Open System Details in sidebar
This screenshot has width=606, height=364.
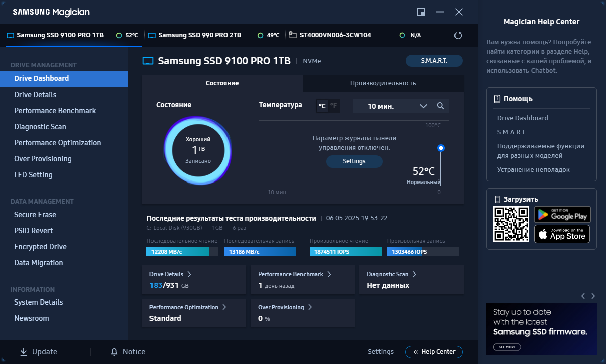click(x=64, y=302)
